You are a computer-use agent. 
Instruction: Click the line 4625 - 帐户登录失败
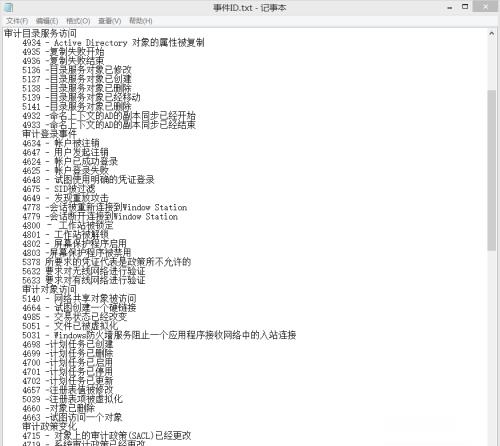(x=66, y=171)
